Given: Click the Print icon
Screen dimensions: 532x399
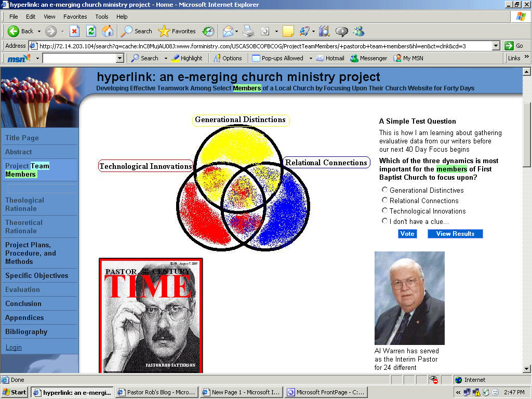Looking at the screenshot, I should pos(248,31).
